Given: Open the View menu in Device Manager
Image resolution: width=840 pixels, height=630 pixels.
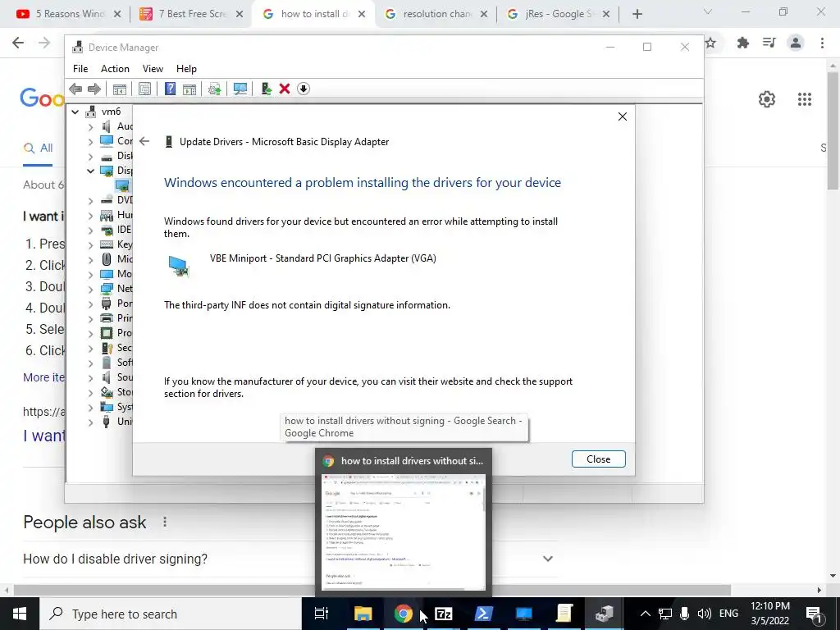Looking at the screenshot, I should [153, 69].
